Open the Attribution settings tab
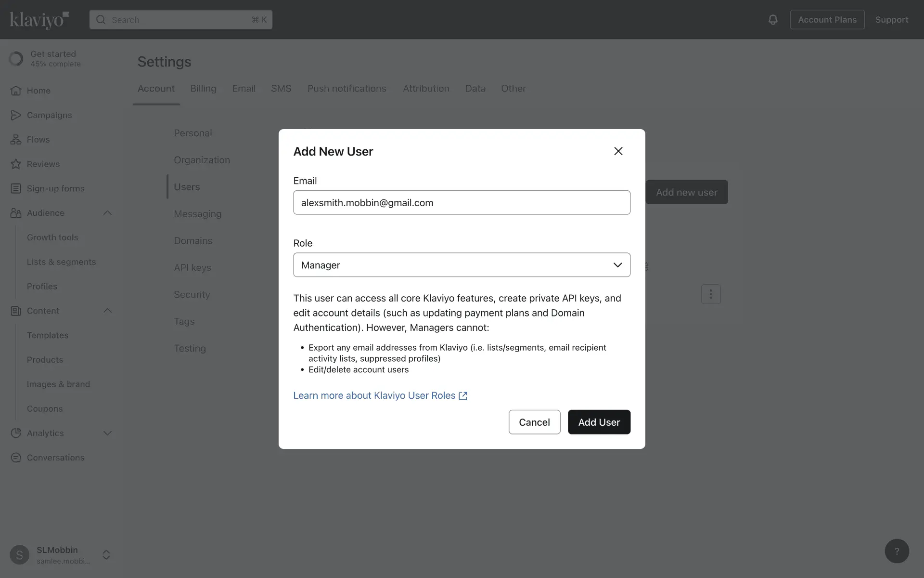Viewport: 924px width, 578px height. [x=426, y=89]
